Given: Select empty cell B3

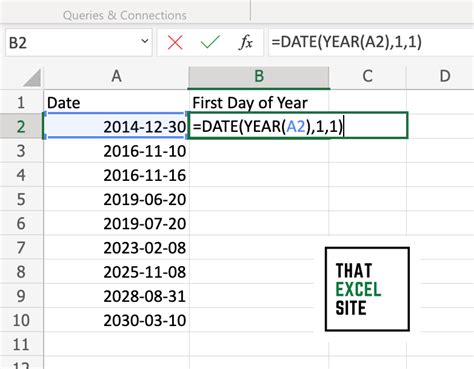Looking at the screenshot, I should coord(259,151).
